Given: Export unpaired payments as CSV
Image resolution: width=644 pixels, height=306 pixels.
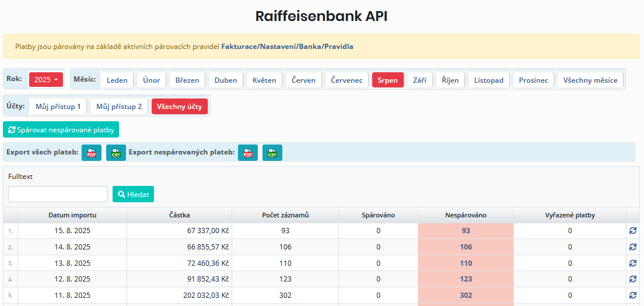Looking at the screenshot, I should (272, 153).
